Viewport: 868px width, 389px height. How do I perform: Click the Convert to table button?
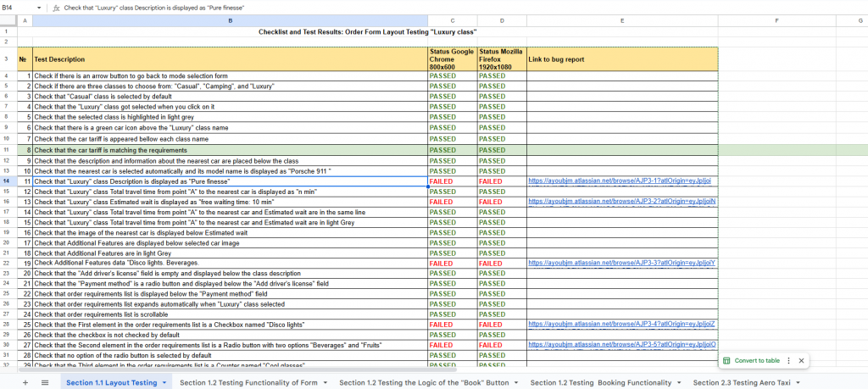(756, 360)
